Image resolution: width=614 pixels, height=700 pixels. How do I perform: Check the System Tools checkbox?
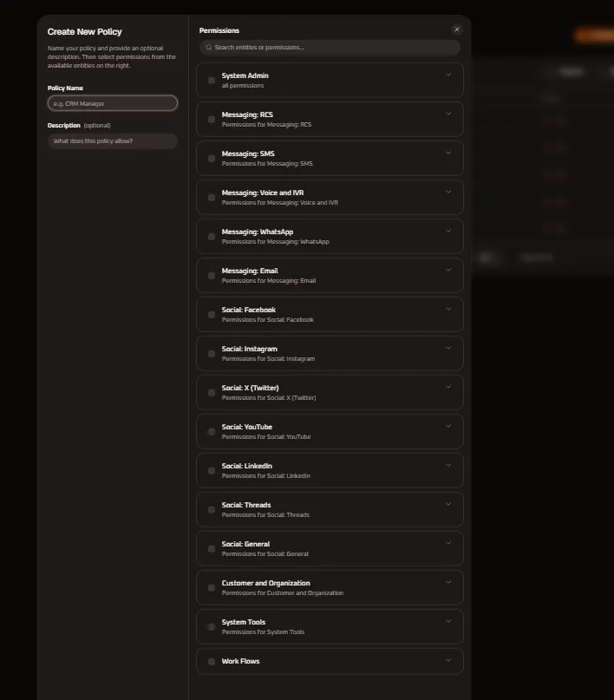click(x=212, y=627)
